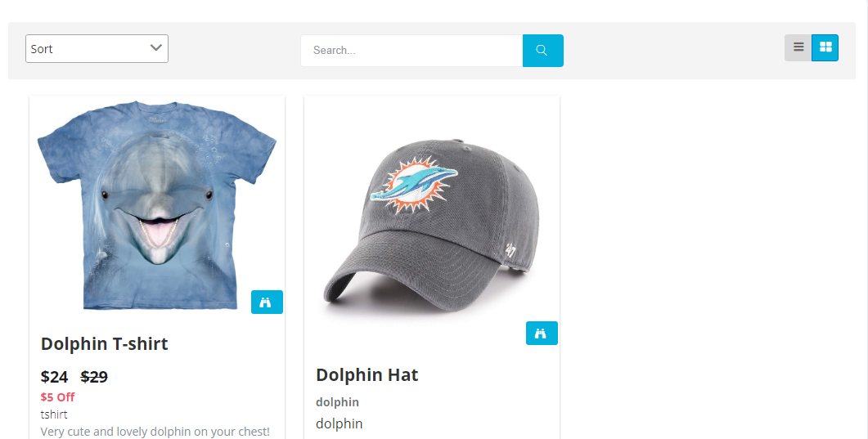Focus the Search input field
The width and height of the screenshot is (868, 439).
pos(412,51)
